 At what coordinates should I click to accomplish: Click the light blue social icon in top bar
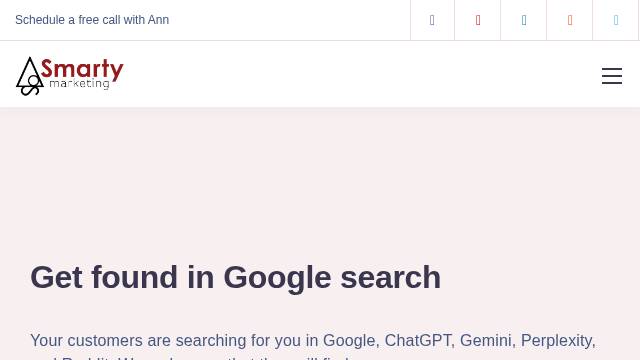click(616, 20)
